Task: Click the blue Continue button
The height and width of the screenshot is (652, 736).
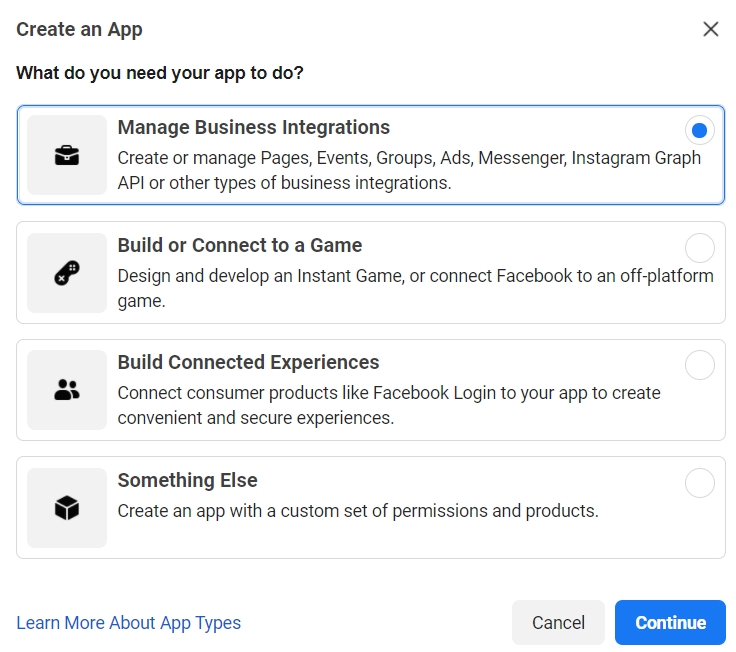Action: [x=670, y=623]
